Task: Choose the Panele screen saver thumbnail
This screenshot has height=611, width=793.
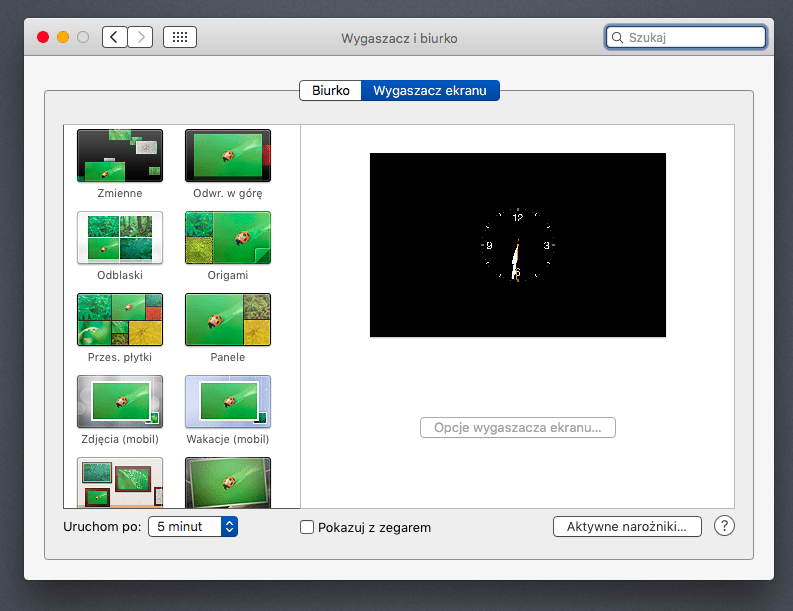Action: click(227, 320)
